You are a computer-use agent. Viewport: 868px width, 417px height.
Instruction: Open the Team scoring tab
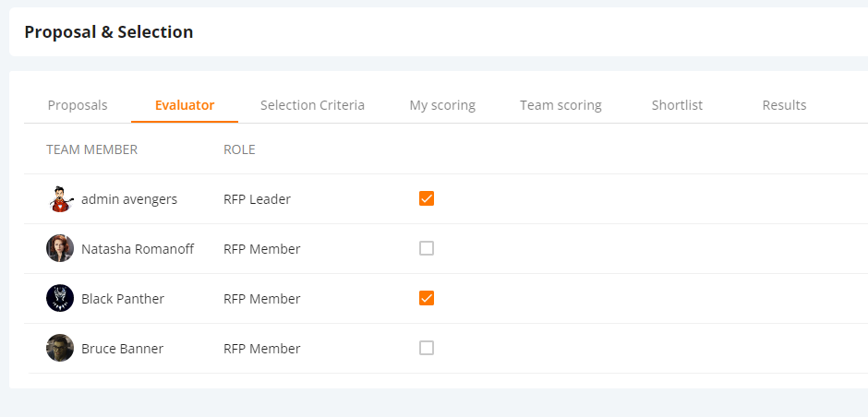point(561,105)
